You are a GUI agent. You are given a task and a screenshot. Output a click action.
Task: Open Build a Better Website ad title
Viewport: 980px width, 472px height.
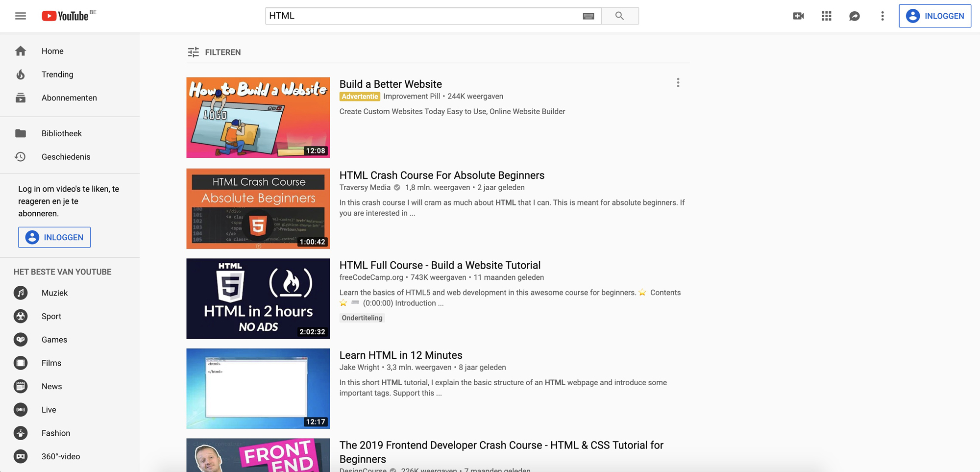click(x=391, y=84)
